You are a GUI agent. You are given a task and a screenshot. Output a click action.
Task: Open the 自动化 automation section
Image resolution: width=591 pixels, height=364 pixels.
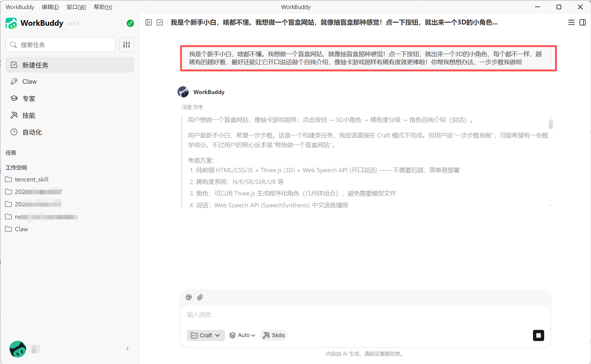(70, 132)
